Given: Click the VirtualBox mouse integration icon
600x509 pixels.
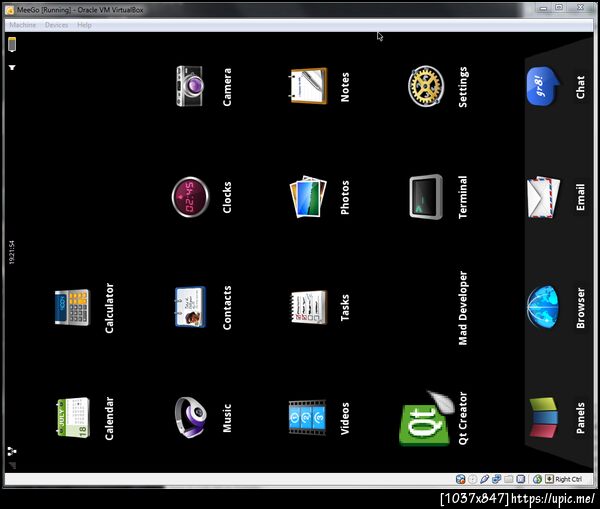Looking at the screenshot, I should pos(538,479).
